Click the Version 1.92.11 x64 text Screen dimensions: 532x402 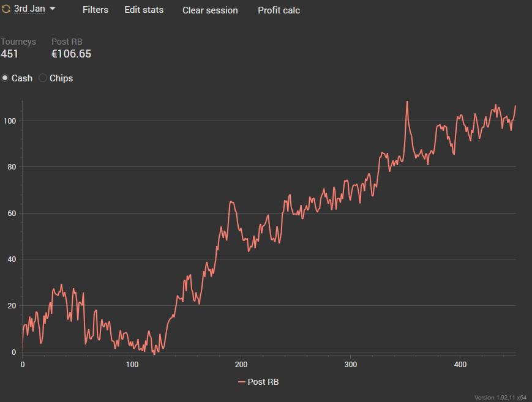point(500,397)
